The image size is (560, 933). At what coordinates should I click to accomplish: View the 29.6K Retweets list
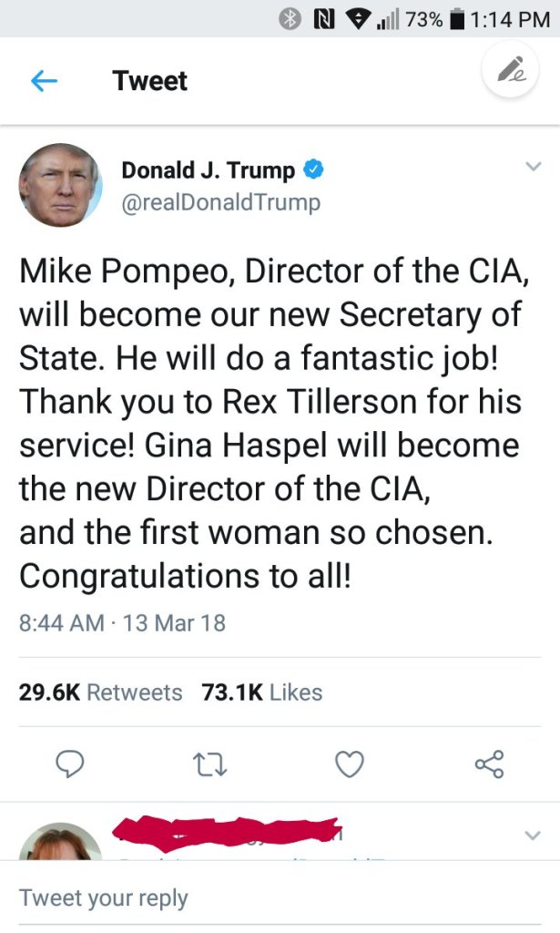tap(101, 692)
